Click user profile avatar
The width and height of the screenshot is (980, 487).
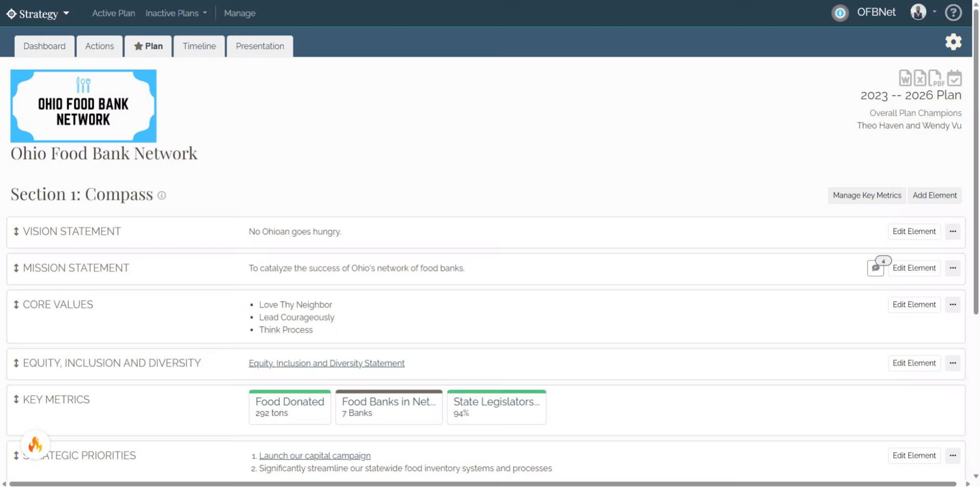pyautogui.click(x=918, y=12)
